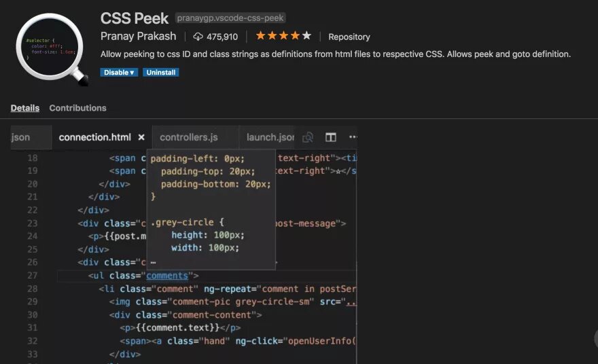Image resolution: width=598 pixels, height=364 pixels.
Task: Click the ng-click openUserInfo attribute
Action: tap(296, 341)
